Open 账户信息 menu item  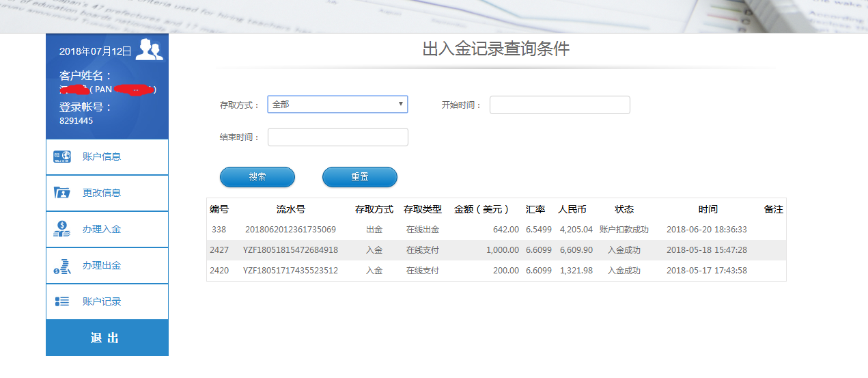(102, 157)
